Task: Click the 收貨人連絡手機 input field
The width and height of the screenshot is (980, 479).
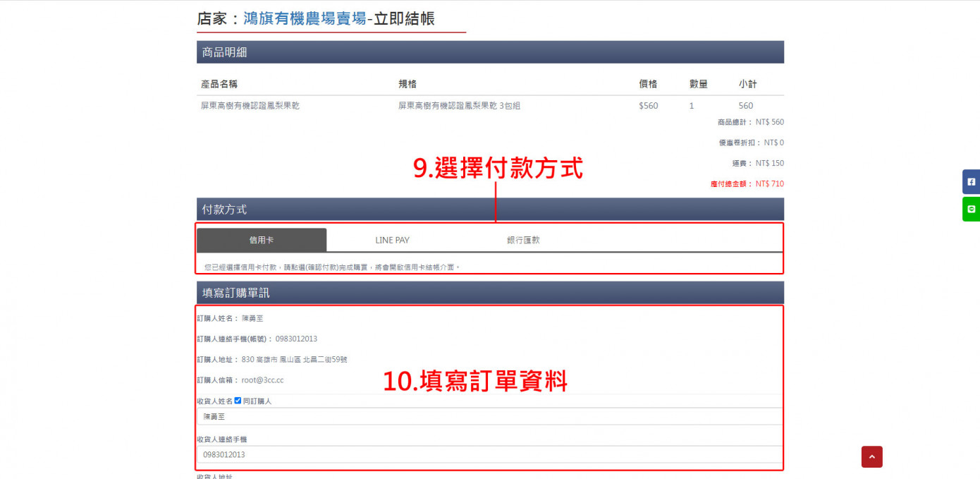Action: coord(490,454)
